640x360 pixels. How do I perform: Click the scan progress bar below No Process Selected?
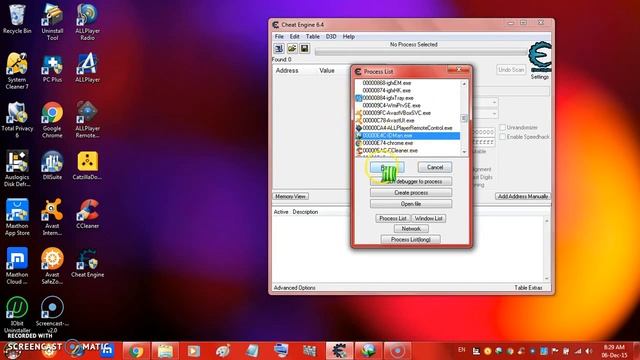point(421,52)
